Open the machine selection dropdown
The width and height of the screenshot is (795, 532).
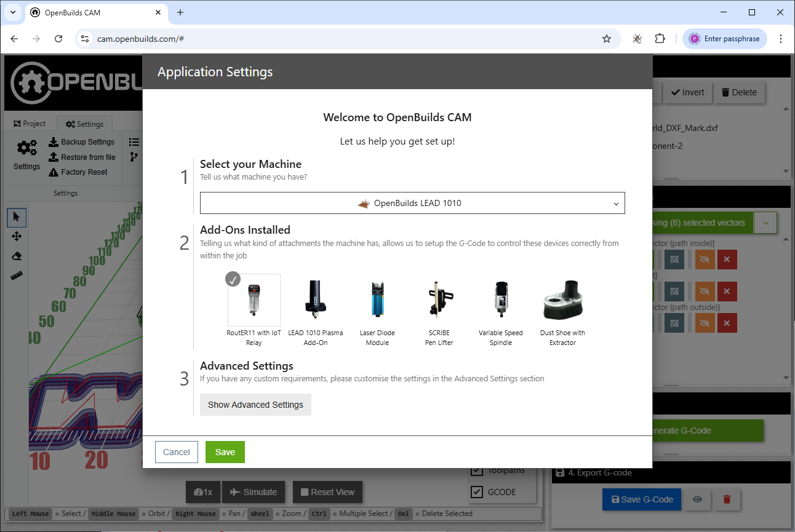412,203
